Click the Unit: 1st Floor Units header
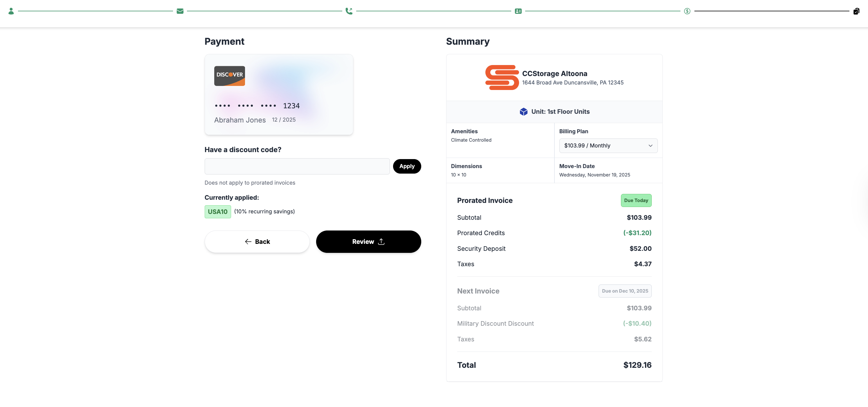The width and height of the screenshot is (868, 407). (x=560, y=111)
